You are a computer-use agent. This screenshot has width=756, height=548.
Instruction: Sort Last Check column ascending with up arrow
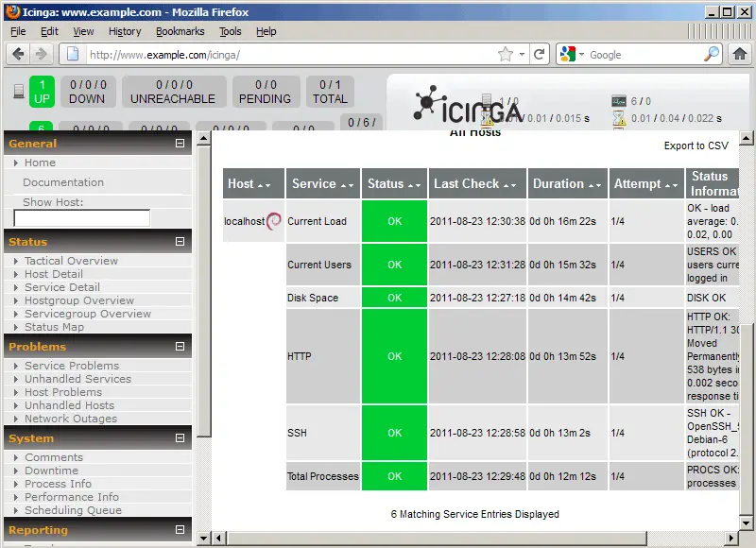click(507, 185)
